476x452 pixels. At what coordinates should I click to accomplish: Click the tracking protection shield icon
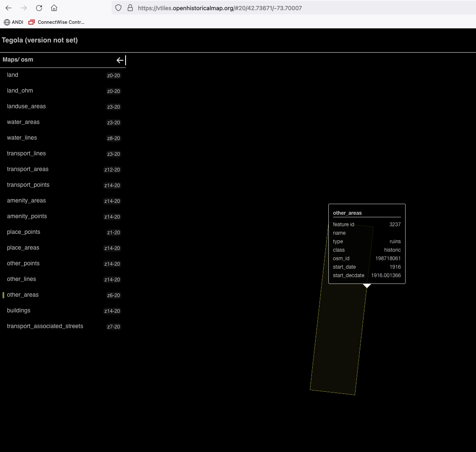pos(118,8)
